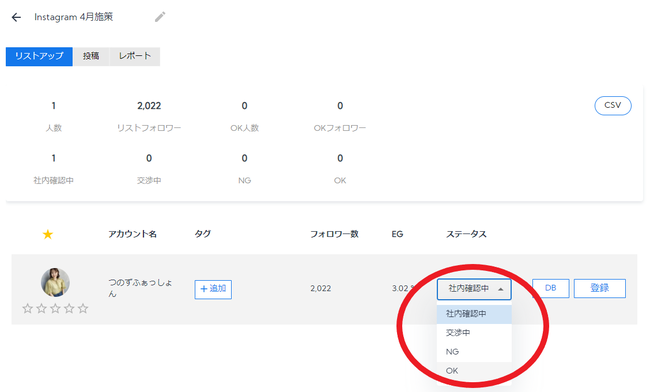650x392 pixels.
Task: Edit campaign title with pencil icon
Action: [160, 17]
